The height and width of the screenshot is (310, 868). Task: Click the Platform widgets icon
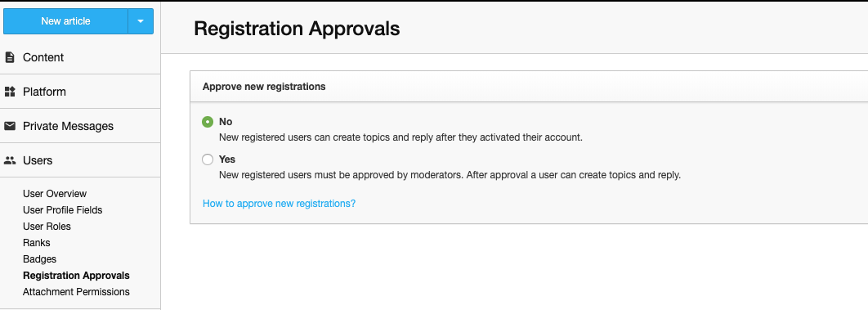(10, 92)
